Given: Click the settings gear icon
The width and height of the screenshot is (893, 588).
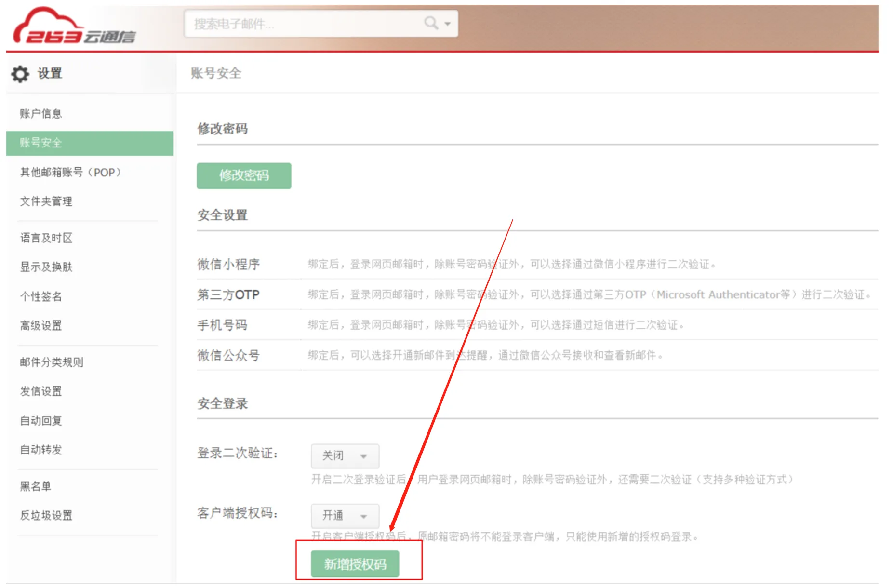Looking at the screenshot, I should 20,74.
